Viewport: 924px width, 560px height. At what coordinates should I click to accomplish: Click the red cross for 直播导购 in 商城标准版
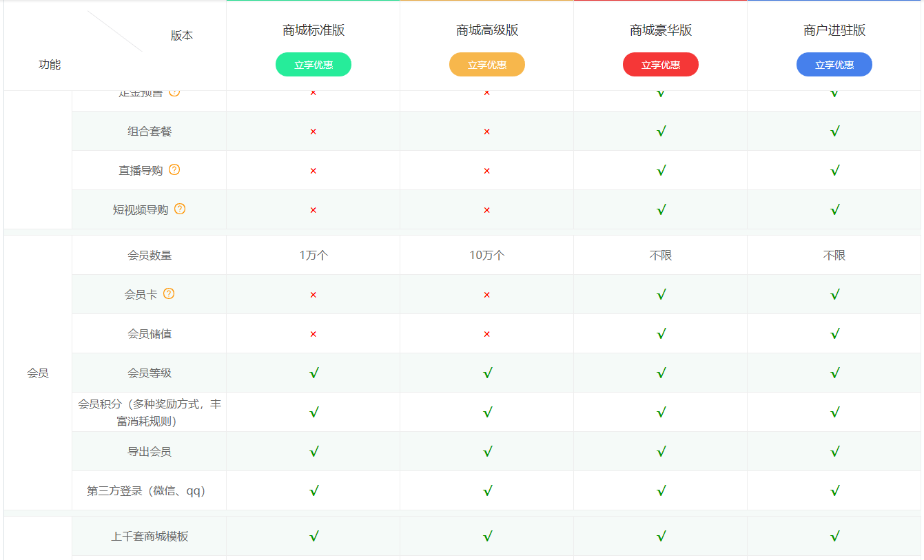click(314, 171)
